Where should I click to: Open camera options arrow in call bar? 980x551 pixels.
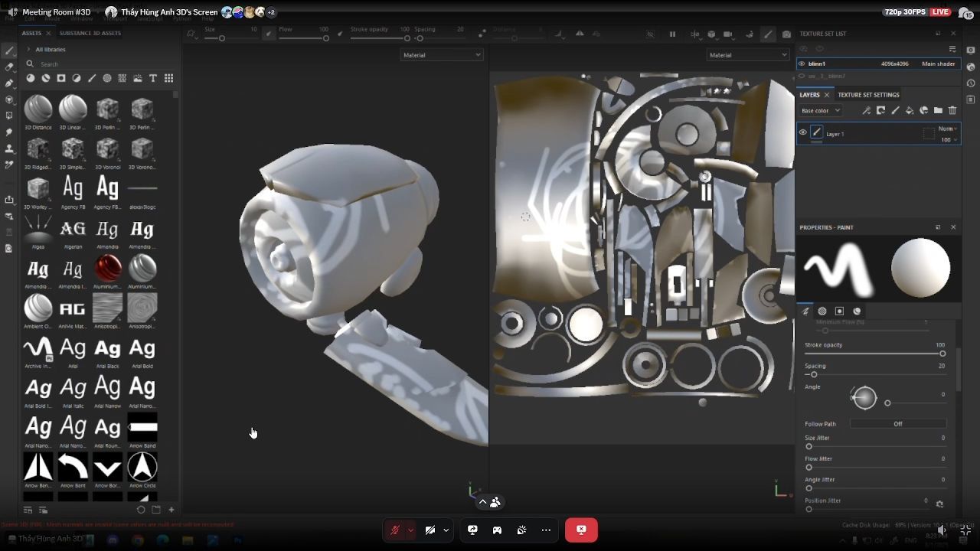pyautogui.click(x=446, y=530)
